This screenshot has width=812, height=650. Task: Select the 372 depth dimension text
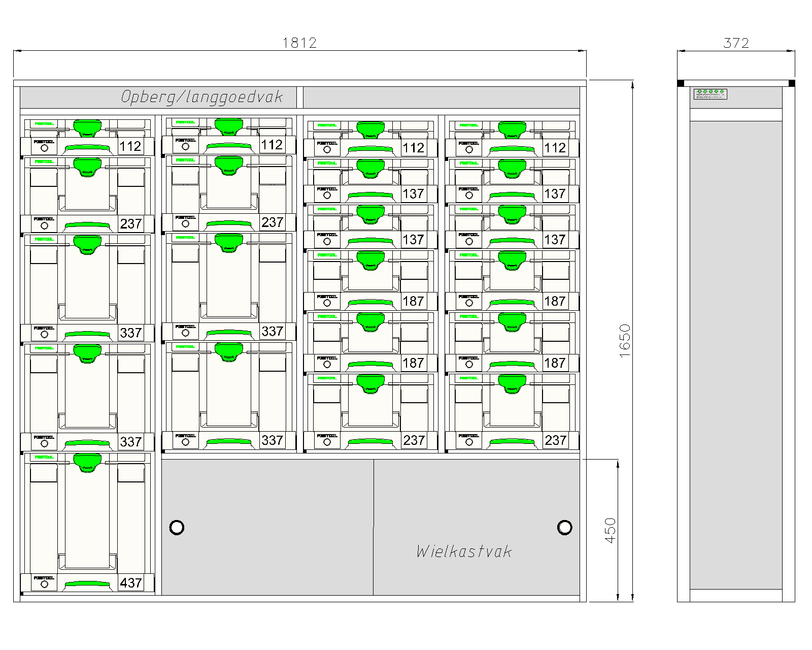pyautogui.click(x=736, y=43)
